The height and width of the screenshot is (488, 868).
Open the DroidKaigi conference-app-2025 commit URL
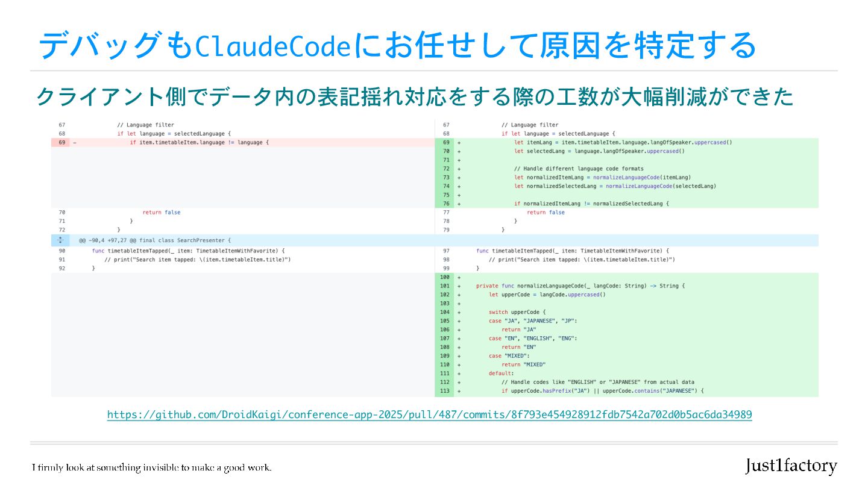click(x=429, y=414)
